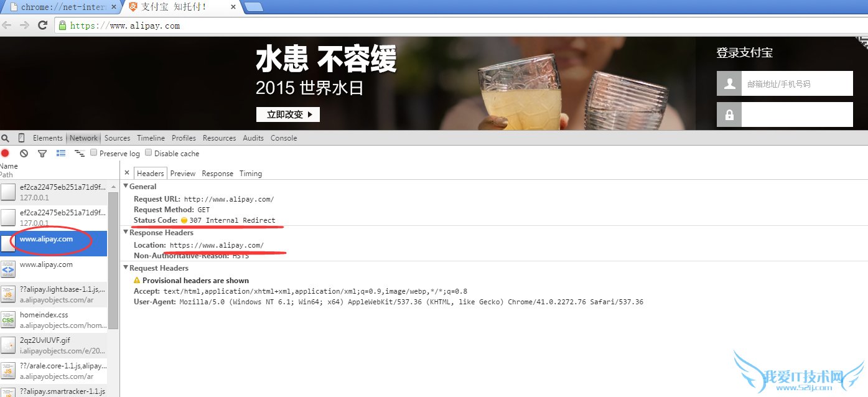Click the 立即改变 banner button
This screenshot has width=868, height=397.
click(x=288, y=114)
